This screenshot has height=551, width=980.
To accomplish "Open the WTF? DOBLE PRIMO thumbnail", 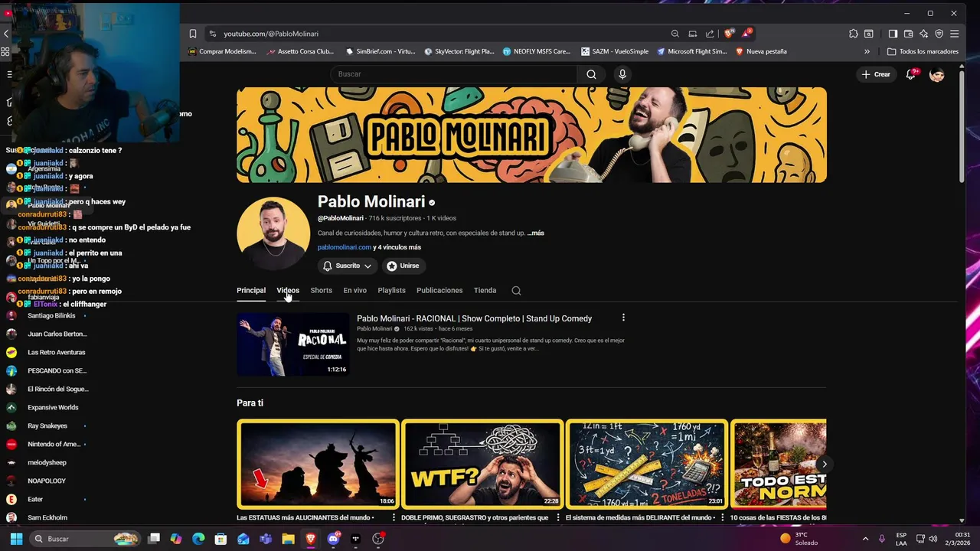I will 482,465.
